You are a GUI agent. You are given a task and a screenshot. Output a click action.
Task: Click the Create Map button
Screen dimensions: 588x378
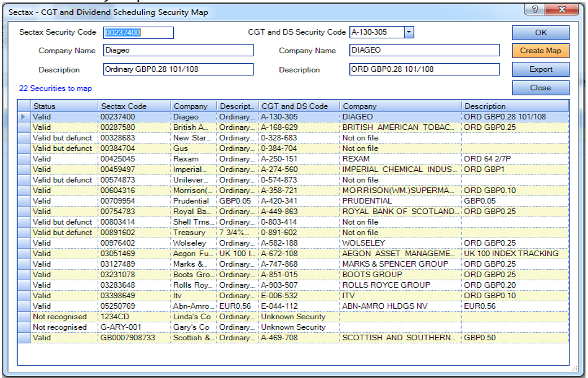540,51
